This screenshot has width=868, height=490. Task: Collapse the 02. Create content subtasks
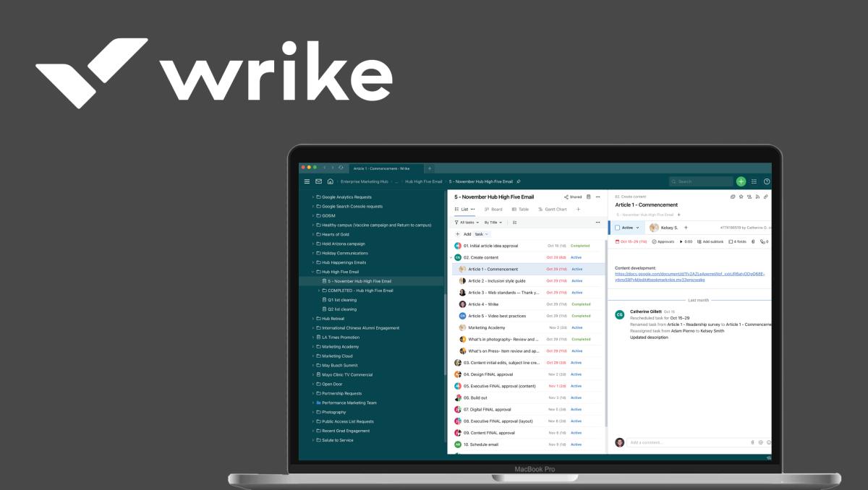(451, 257)
